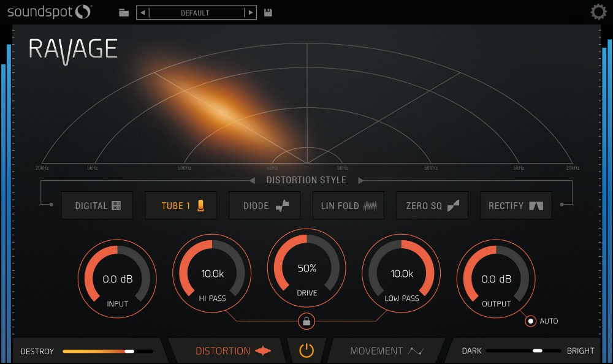Open the DEFAULT preset name dropdown
This screenshot has height=364, width=613.
point(196,12)
